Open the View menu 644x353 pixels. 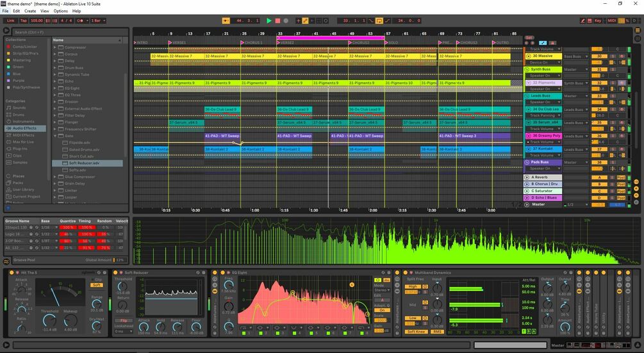coord(44,11)
